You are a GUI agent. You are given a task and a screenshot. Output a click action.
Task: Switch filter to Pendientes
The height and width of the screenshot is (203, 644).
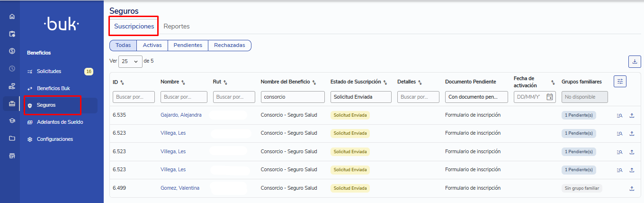coord(188,46)
